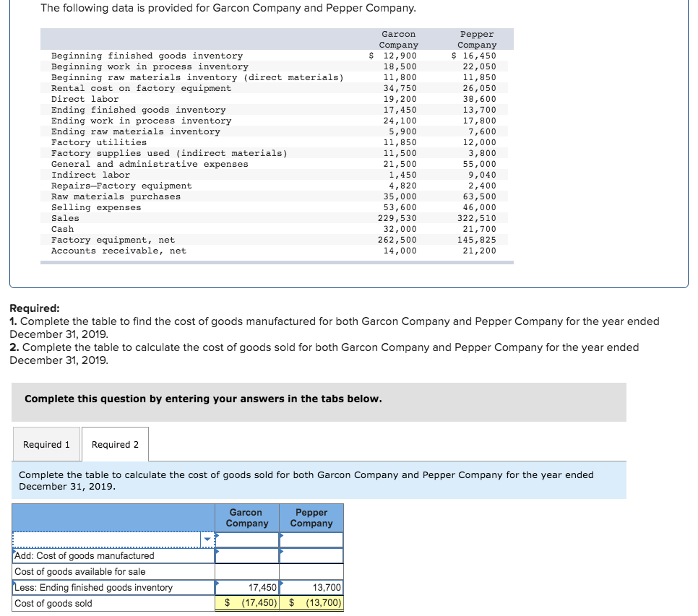Click Garcon cost of goods available cell

coord(247,571)
